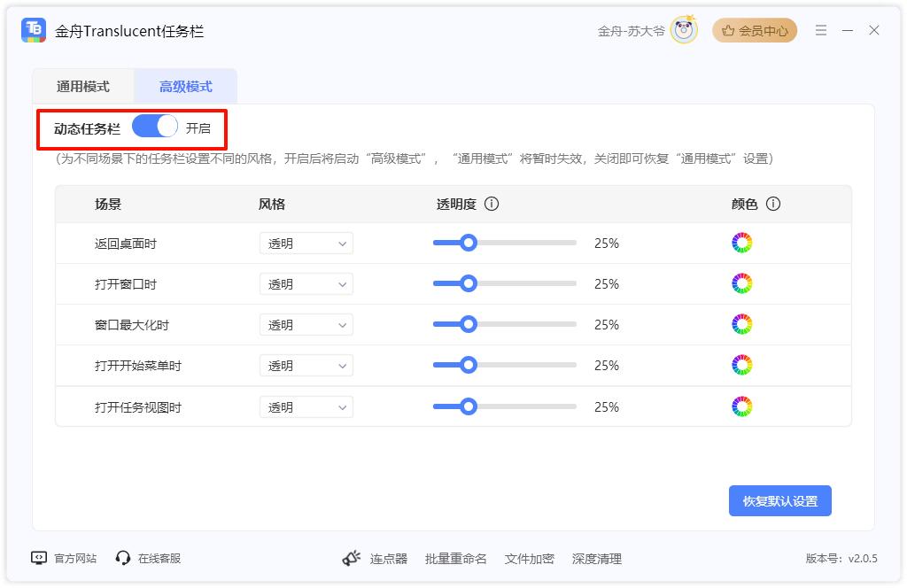This screenshot has width=907, height=588.
Task: Open color wheel picker for 打开开始菜单时
Action: pos(741,365)
